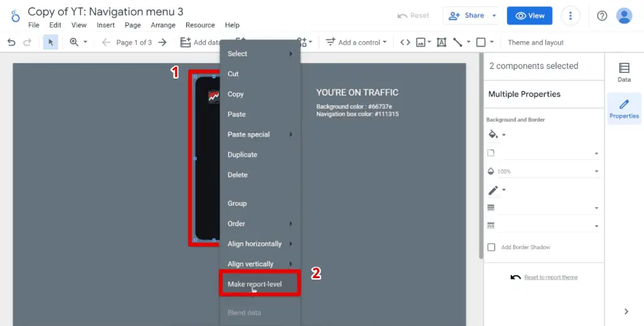The width and height of the screenshot is (644, 326).
Task: Select the rectangle shape tool
Action: pos(481,42)
